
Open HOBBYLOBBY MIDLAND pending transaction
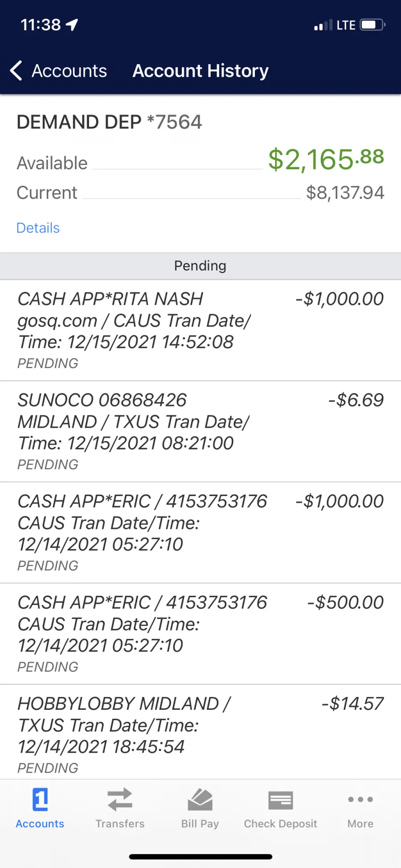200,732
